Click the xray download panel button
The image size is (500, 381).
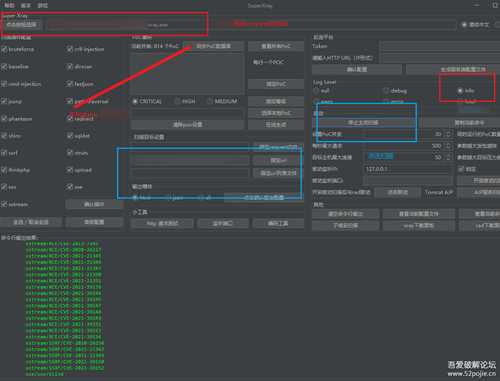coord(419,226)
